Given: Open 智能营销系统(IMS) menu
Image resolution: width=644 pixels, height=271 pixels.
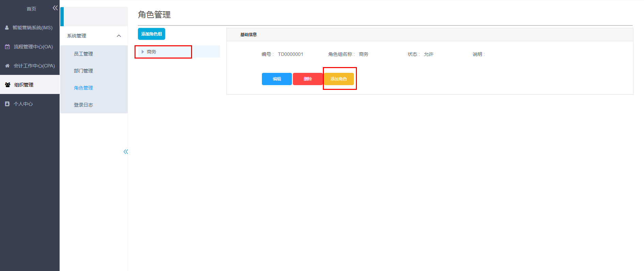Looking at the screenshot, I should [30, 28].
